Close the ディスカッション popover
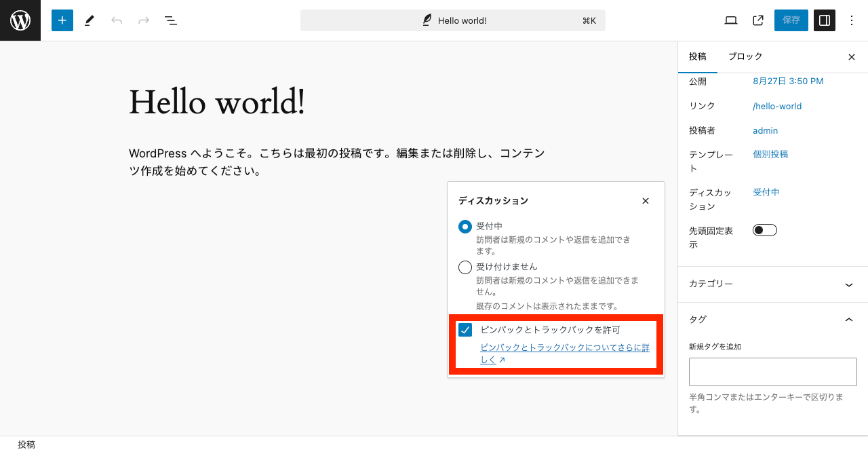The image size is (868, 452). click(x=646, y=201)
